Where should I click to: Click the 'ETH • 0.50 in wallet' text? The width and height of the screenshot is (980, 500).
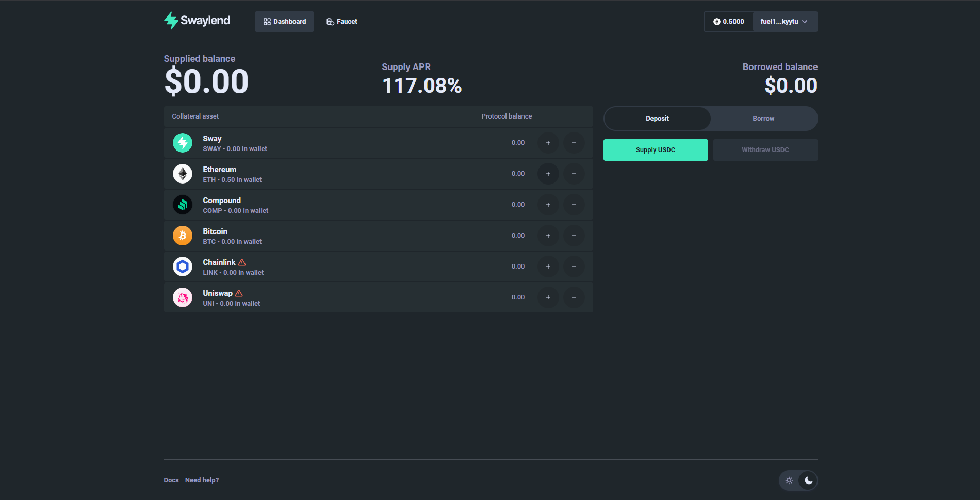[x=232, y=180]
